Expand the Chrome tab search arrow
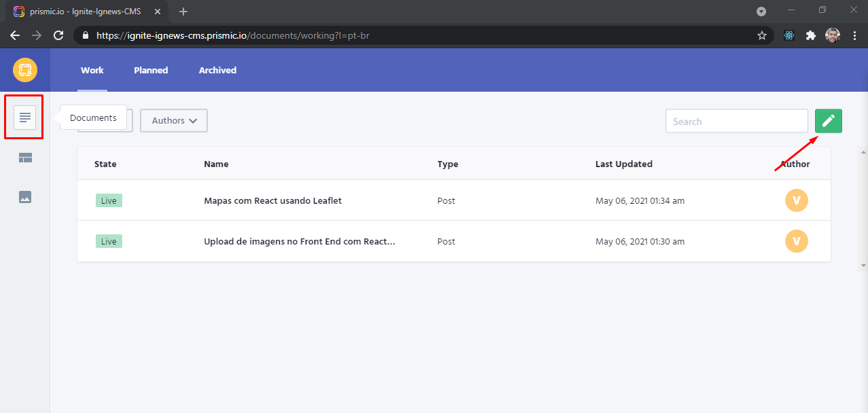Screen dimensions: 868x413 click(x=761, y=11)
